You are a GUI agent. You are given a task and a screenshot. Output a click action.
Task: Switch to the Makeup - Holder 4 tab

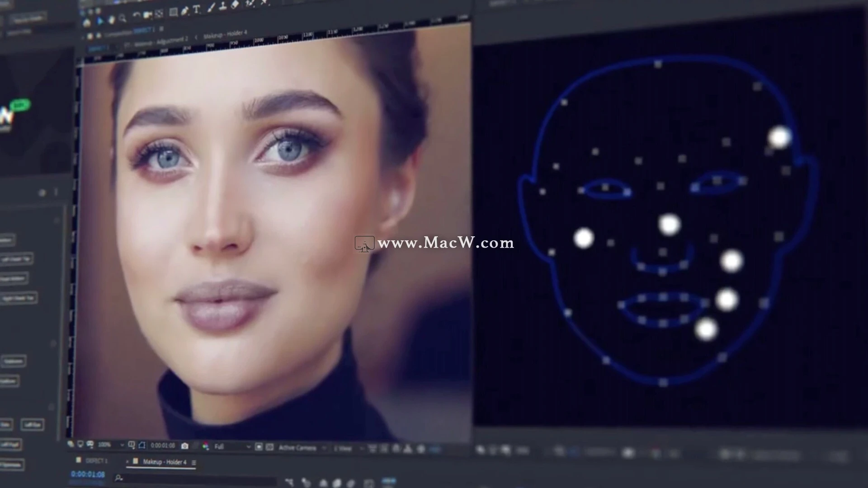(164, 462)
